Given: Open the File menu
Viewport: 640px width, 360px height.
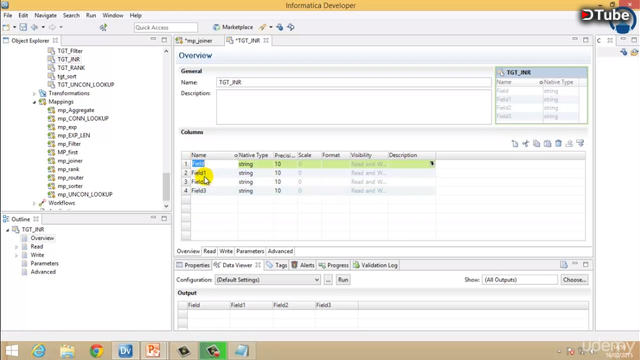Looking at the screenshot, I should click(x=8, y=16).
